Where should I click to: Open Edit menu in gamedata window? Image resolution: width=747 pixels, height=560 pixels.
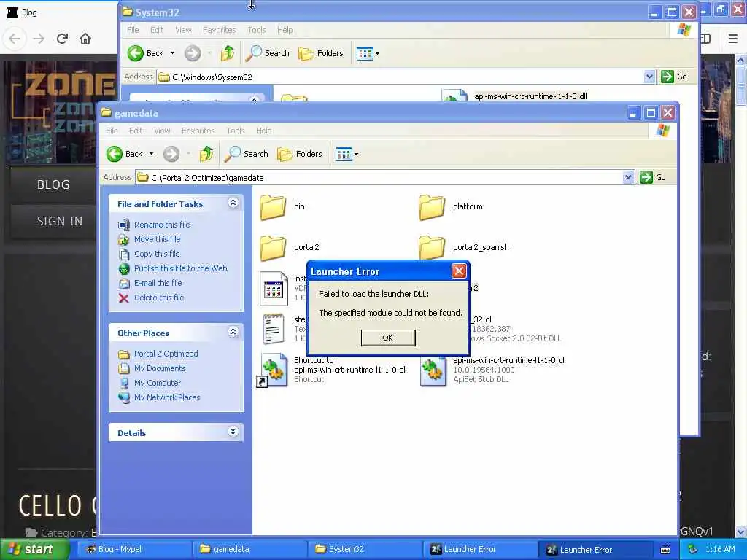coord(135,131)
